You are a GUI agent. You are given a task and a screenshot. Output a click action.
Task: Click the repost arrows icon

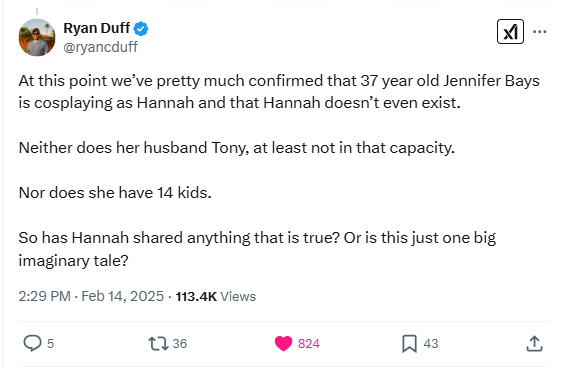click(158, 343)
